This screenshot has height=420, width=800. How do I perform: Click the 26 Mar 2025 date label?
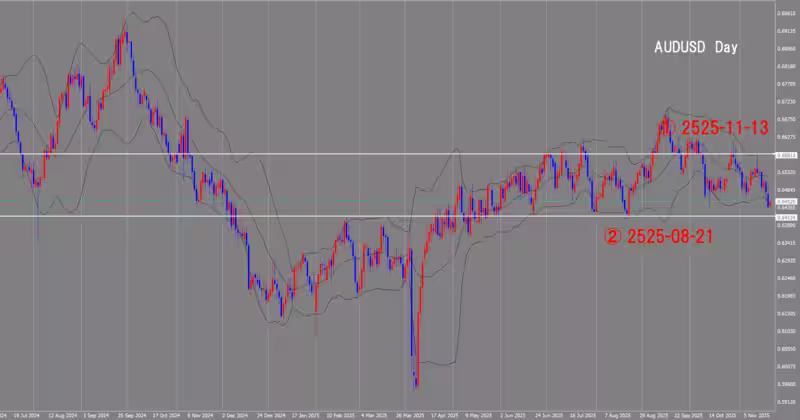pos(411,413)
